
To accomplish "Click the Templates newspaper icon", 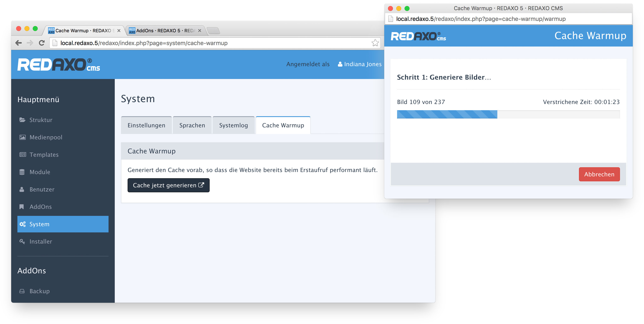I will click(23, 154).
